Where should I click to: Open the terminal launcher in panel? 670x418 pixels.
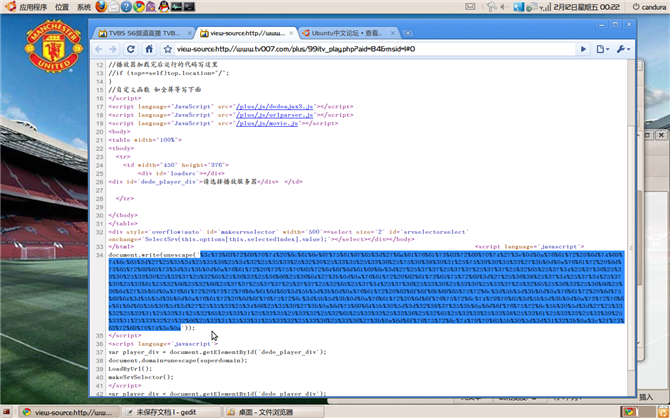(189, 6)
